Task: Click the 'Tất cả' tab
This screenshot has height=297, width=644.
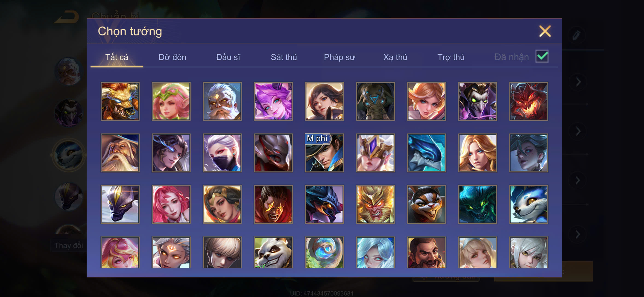Action: point(117,57)
